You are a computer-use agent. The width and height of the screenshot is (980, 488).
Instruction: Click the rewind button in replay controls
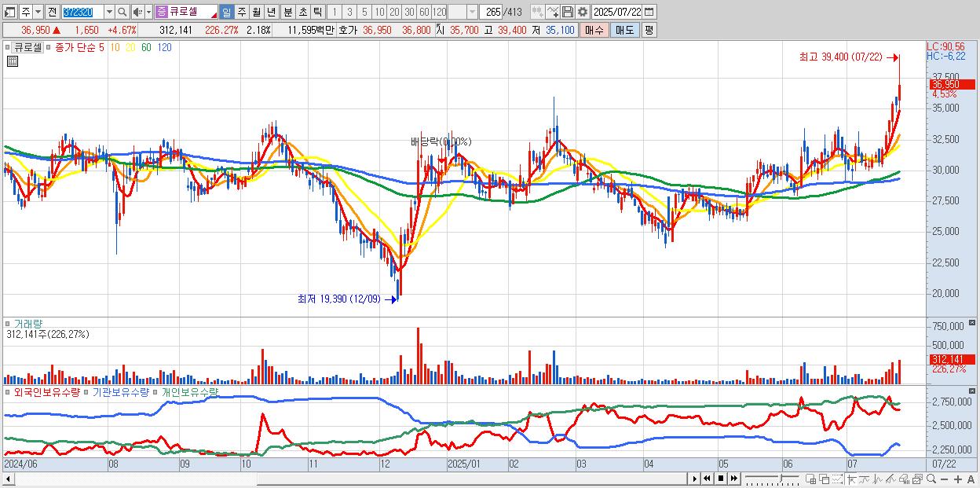(707, 479)
